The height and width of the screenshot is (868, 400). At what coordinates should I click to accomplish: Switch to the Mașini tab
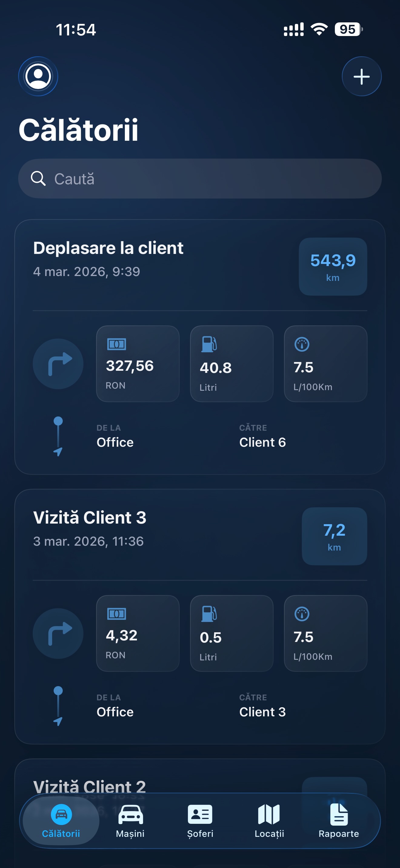[x=131, y=821]
